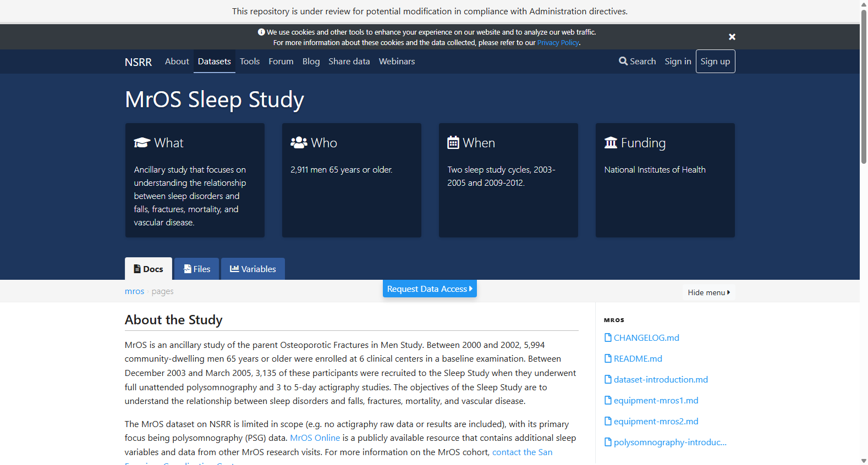The width and height of the screenshot is (868, 465).
Task: Click the Request Data Access button
Action: click(430, 289)
